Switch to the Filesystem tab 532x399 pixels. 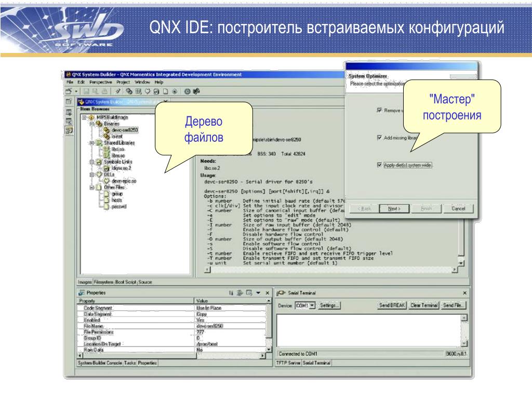[x=104, y=282]
